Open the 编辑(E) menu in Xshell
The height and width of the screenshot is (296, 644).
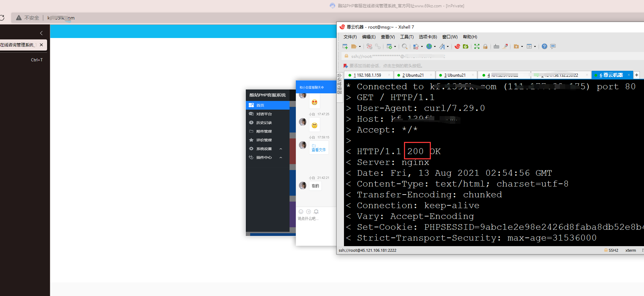pyautogui.click(x=369, y=37)
